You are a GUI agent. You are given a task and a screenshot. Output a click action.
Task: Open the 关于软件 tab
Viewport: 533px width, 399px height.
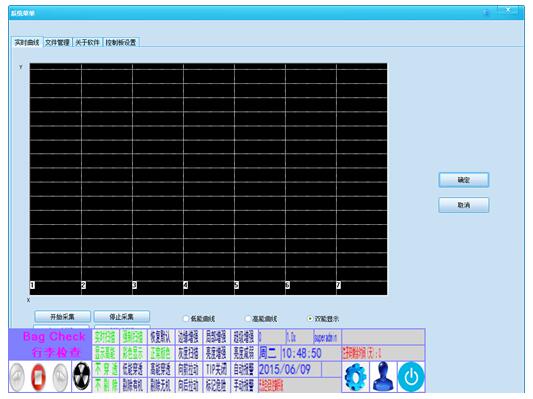pos(87,42)
